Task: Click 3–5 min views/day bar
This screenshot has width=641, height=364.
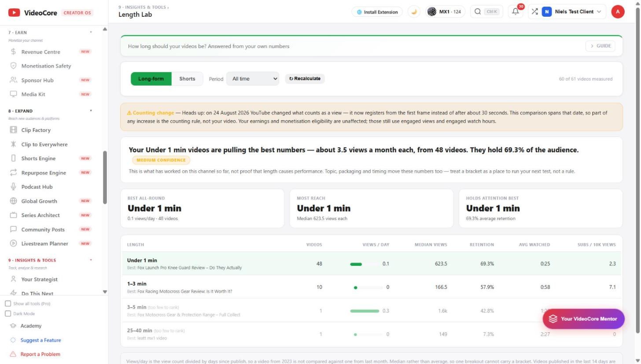Action: coord(365,311)
